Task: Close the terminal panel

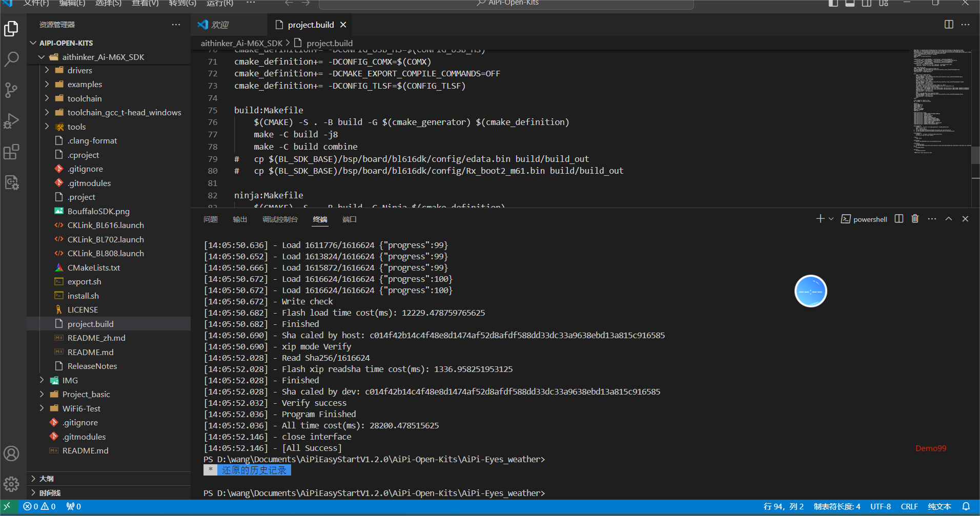Action: click(965, 219)
